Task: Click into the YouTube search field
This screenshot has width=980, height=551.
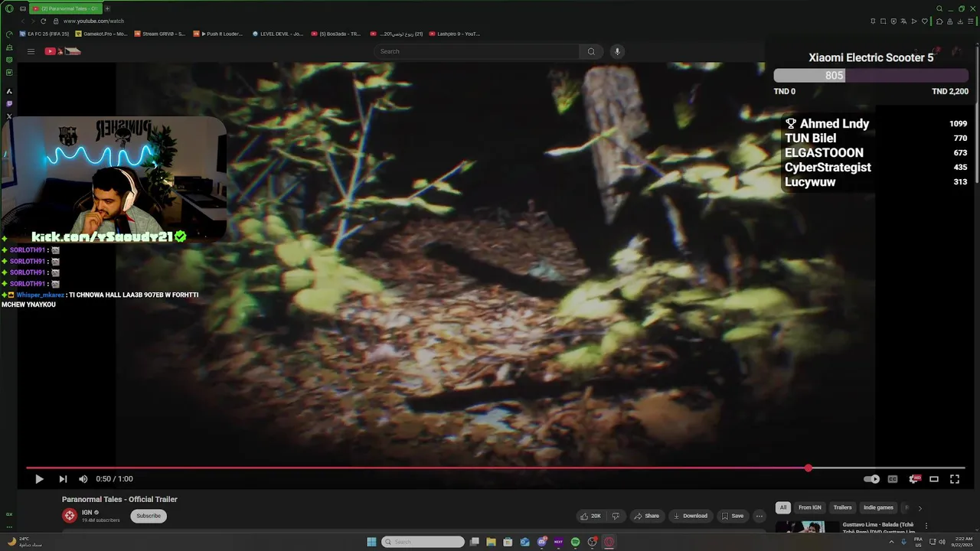Action: [x=476, y=51]
